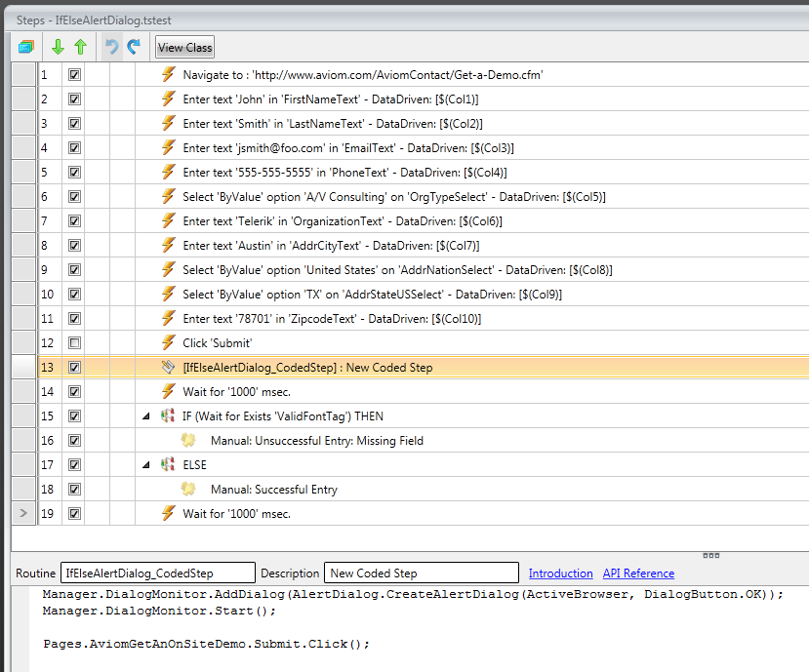The image size is (809, 672).
Task: Click the move step down green arrow
Action: (58, 48)
